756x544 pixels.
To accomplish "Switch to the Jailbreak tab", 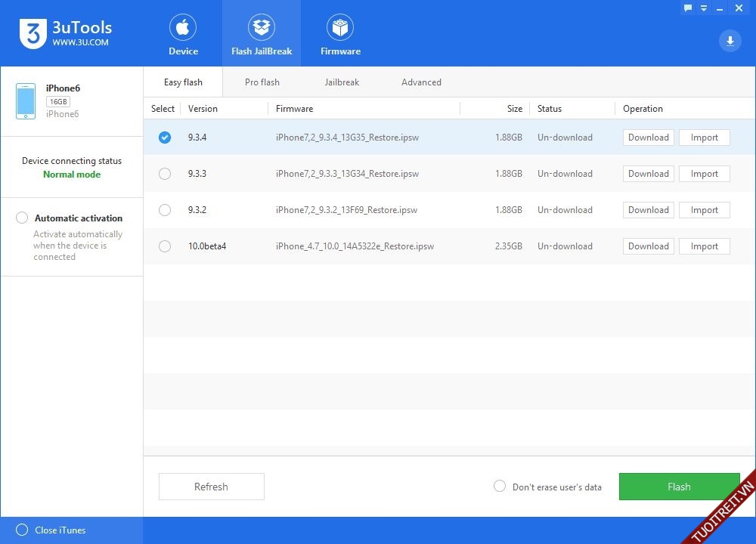I will (342, 82).
